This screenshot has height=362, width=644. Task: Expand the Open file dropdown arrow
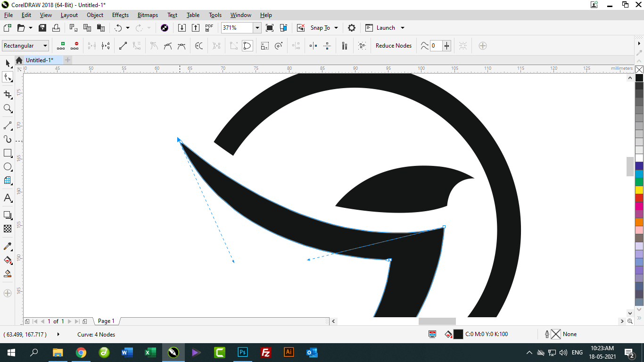[31, 28]
